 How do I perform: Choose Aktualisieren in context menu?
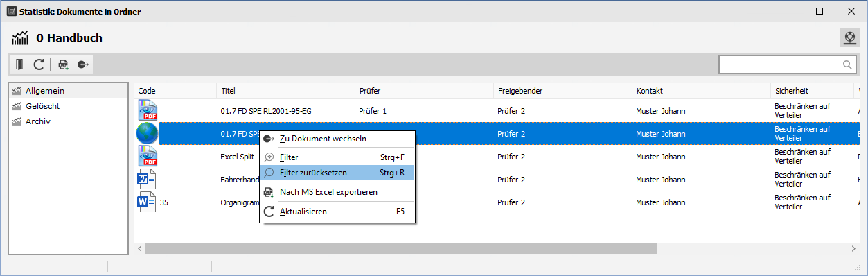point(337,211)
